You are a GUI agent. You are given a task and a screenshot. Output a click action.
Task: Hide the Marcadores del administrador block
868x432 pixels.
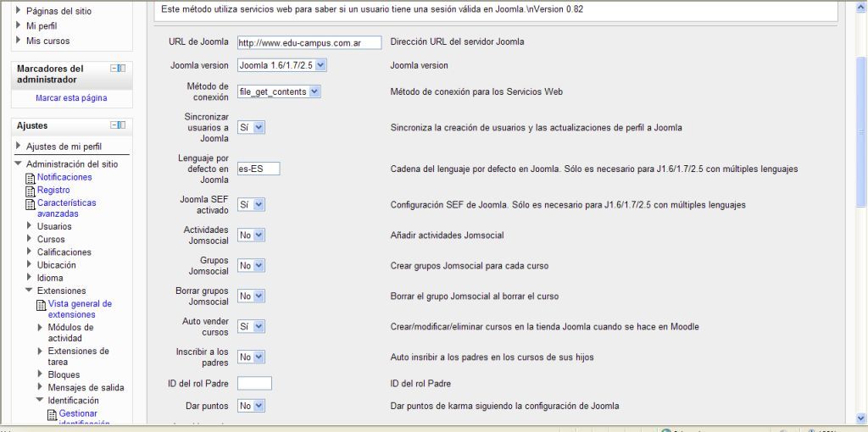tap(114, 68)
